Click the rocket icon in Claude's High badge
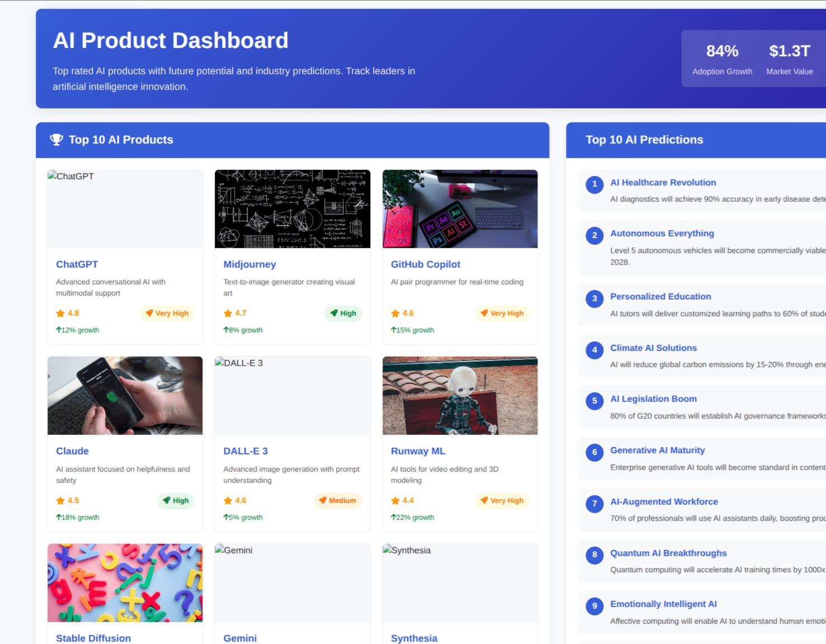826x644 pixels. [x=167, y=500]
